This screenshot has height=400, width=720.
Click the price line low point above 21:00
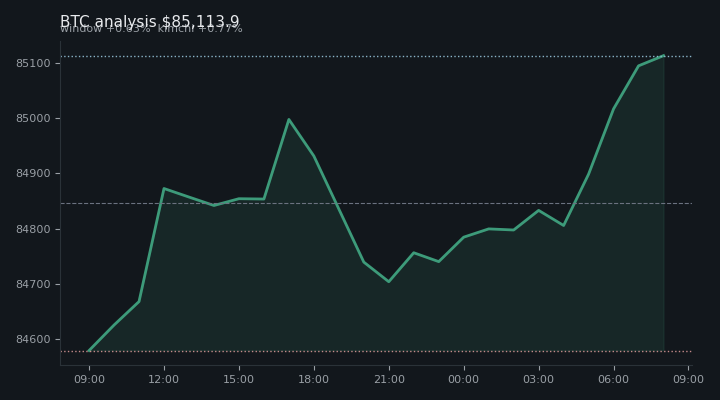[x=388, y=282]
